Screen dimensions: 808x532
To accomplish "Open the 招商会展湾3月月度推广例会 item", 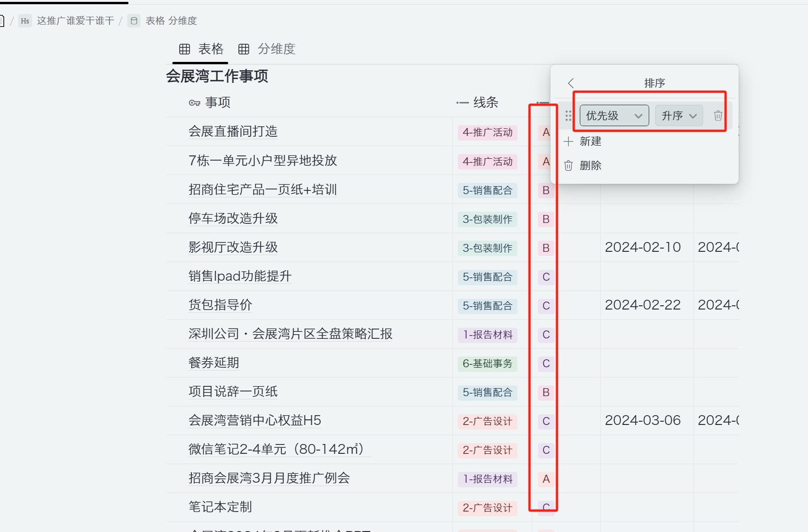I will (x=269, y=478).
